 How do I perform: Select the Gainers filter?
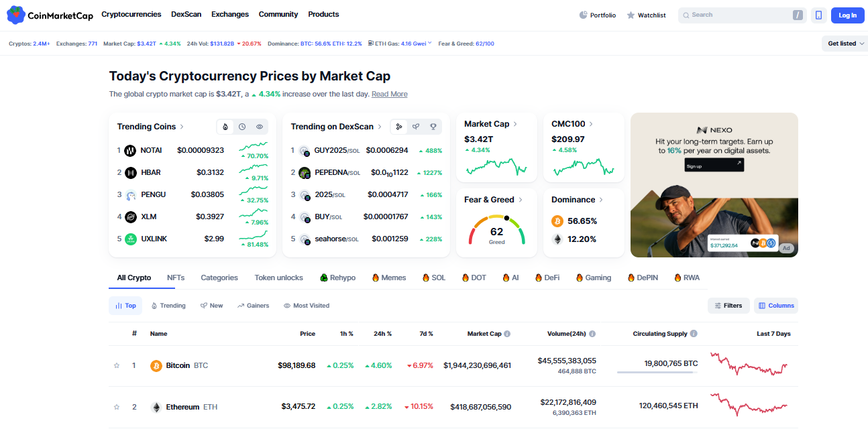tap(253, 306)
